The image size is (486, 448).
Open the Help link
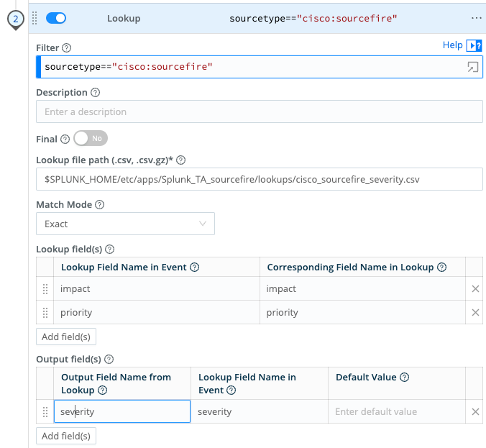click(452, 45)
